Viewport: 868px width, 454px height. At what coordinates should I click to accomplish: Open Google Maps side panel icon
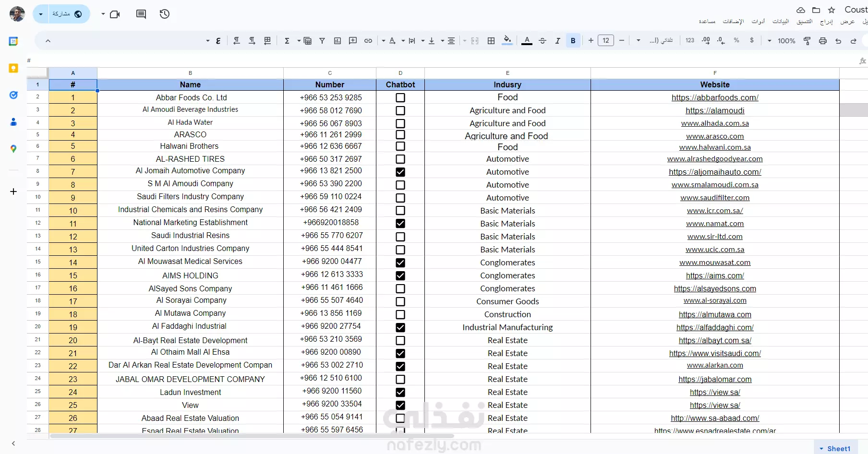click(x=13, y=149)
